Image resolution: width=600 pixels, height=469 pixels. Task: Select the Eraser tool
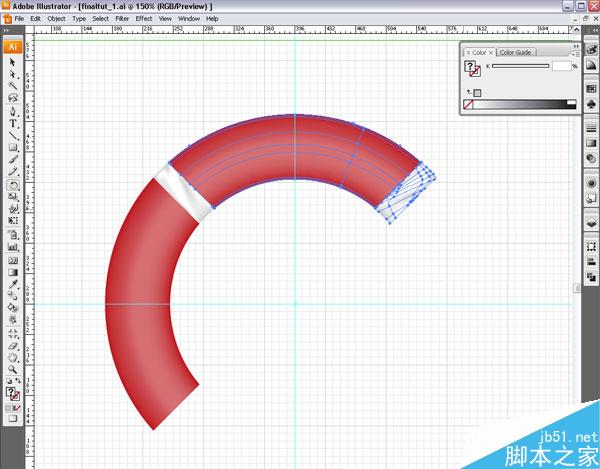[13, 346]
